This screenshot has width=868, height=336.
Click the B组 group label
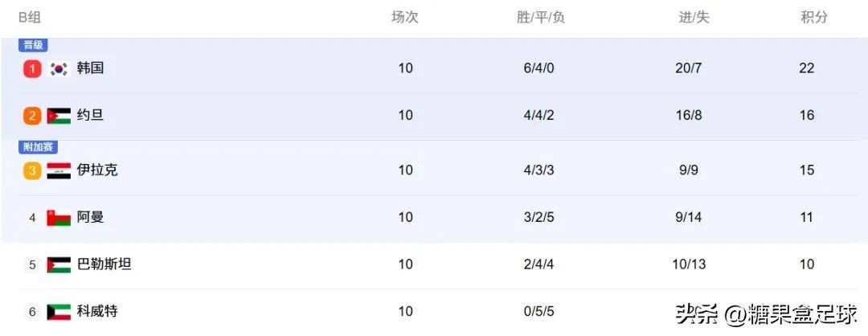[30, 18]
